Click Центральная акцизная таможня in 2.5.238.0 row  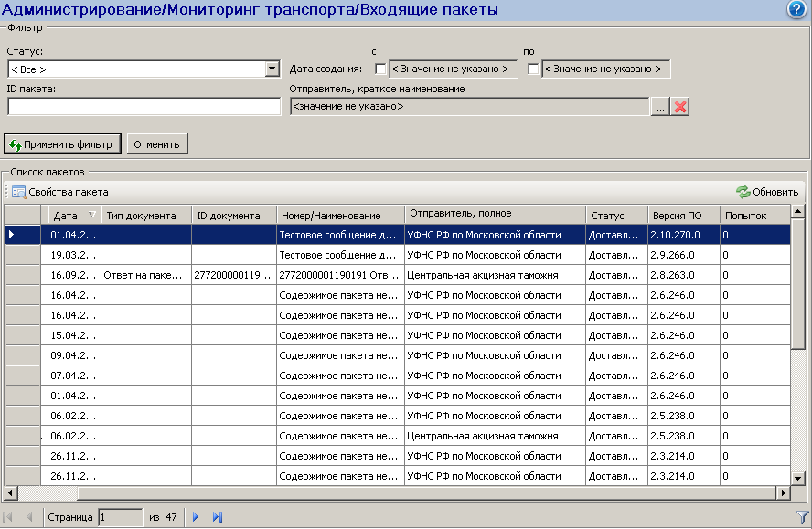click(x=495, y=436)
